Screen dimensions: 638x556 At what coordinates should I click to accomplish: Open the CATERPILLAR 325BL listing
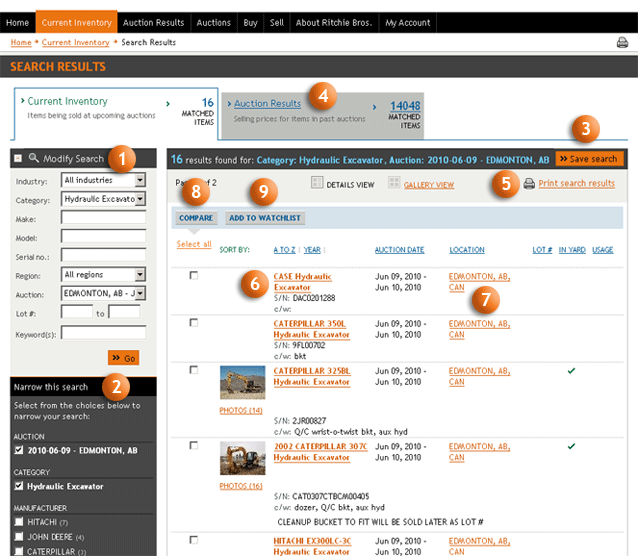click(x=312, y=376)
